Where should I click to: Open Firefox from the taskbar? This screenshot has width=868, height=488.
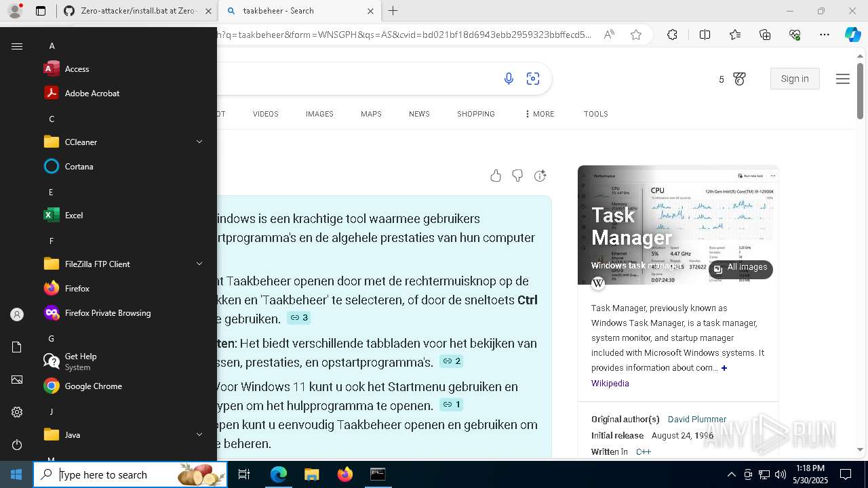coord(344,474)
